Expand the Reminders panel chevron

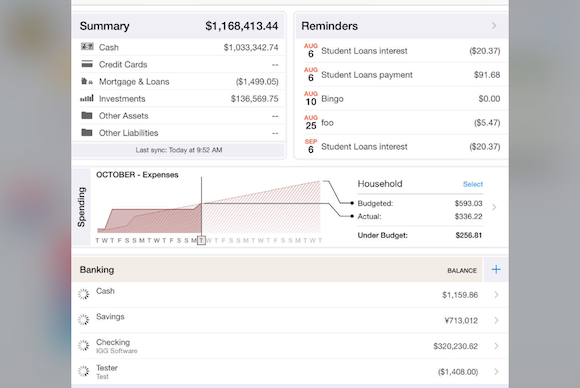point(494,26)
